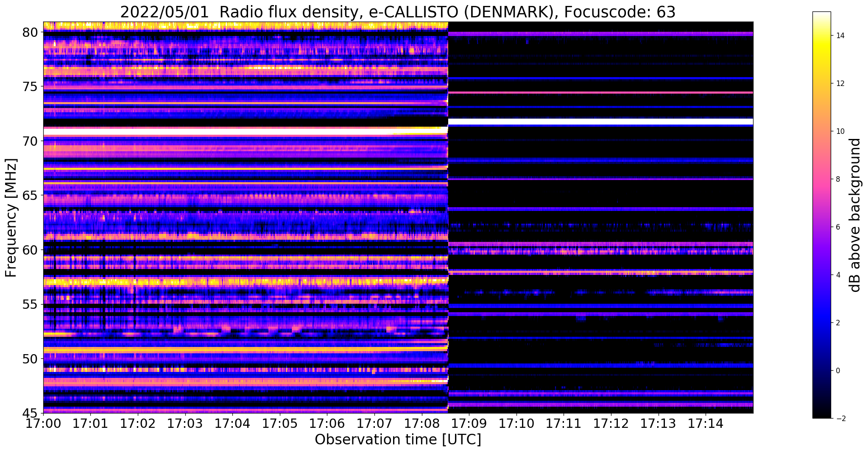Click the 45 MHz frequency tick label

pyautogui.click(x=31, y=413)
